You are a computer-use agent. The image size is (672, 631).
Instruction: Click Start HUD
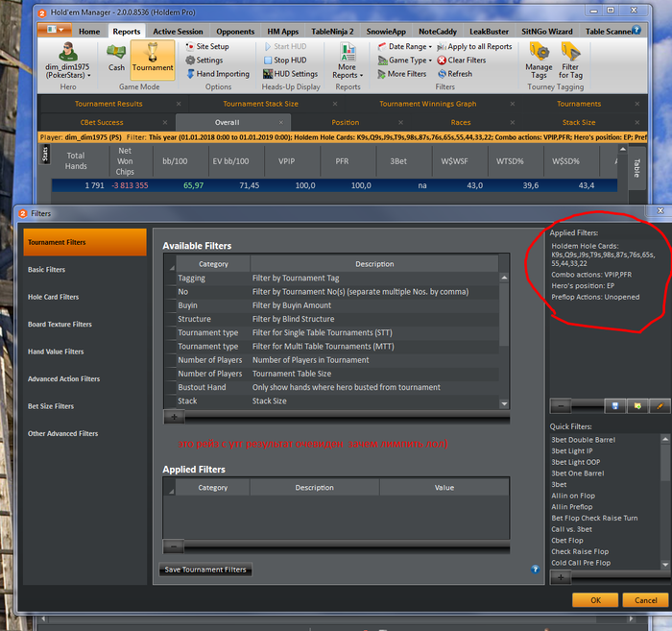[285, 46]
